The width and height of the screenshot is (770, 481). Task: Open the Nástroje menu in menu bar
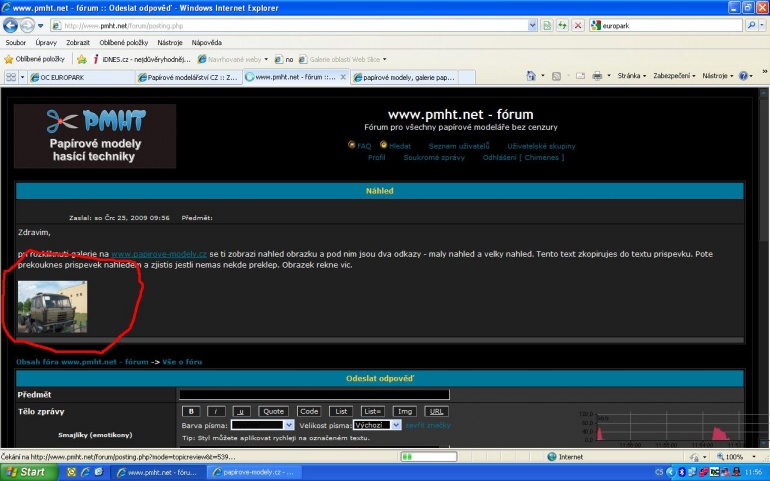tap(170, 43)
